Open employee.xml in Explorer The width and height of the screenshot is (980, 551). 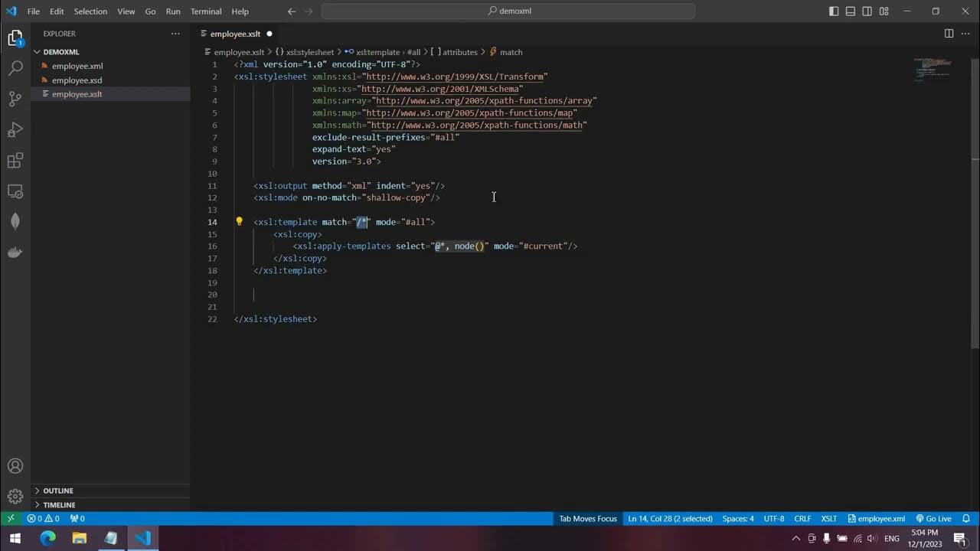(110, 66)
